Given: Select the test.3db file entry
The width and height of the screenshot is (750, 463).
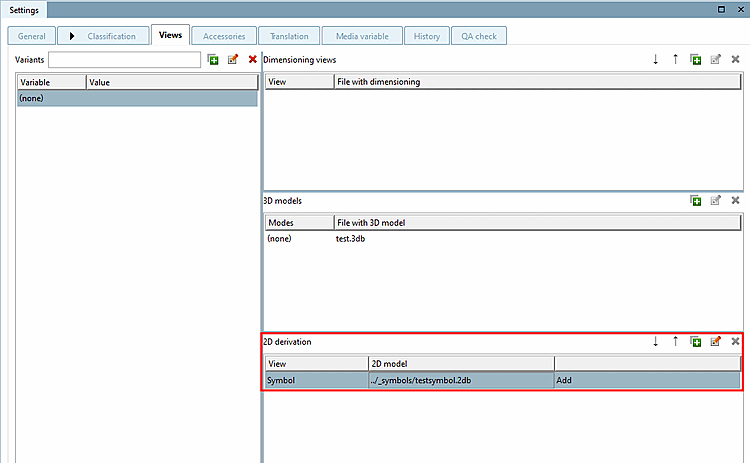Looking at the screenshot, I should (x=350, y=239).
